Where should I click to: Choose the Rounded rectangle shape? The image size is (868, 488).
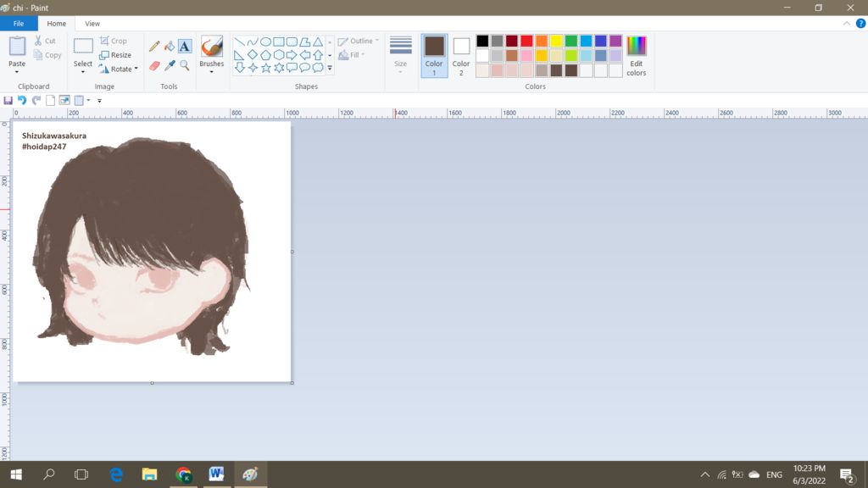[292, 42]
